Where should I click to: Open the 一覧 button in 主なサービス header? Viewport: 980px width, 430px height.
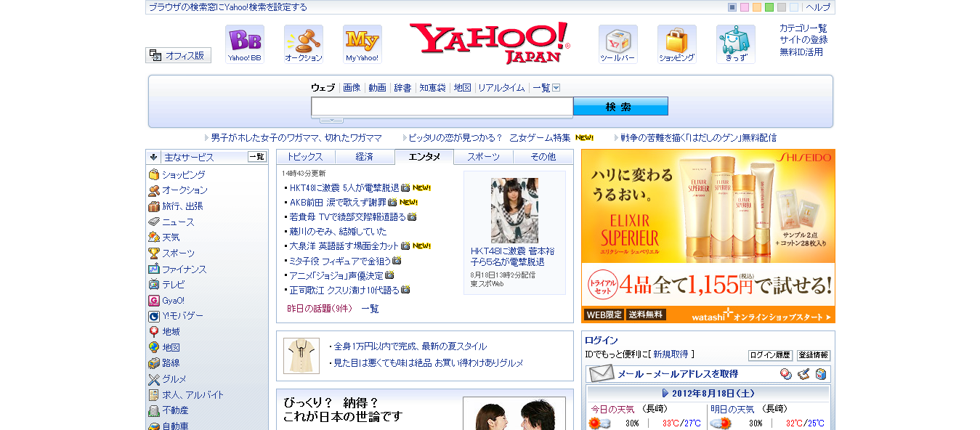pos(257,156)
